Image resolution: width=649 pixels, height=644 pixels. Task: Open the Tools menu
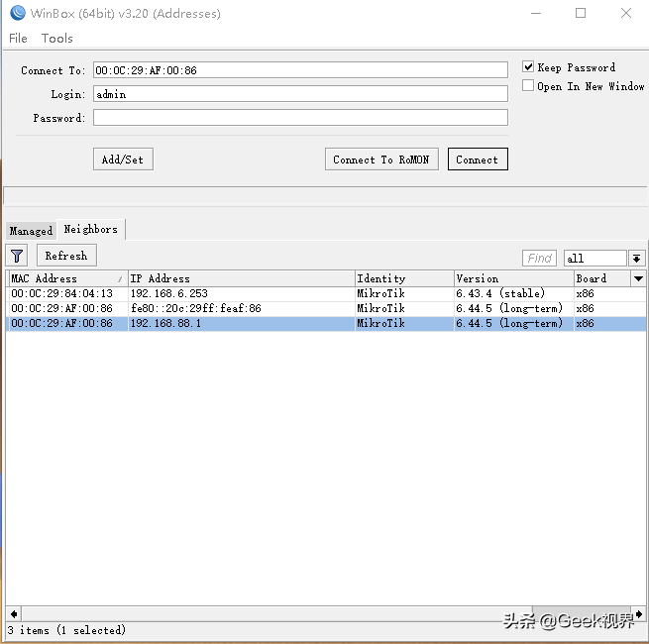pos(57,38)
